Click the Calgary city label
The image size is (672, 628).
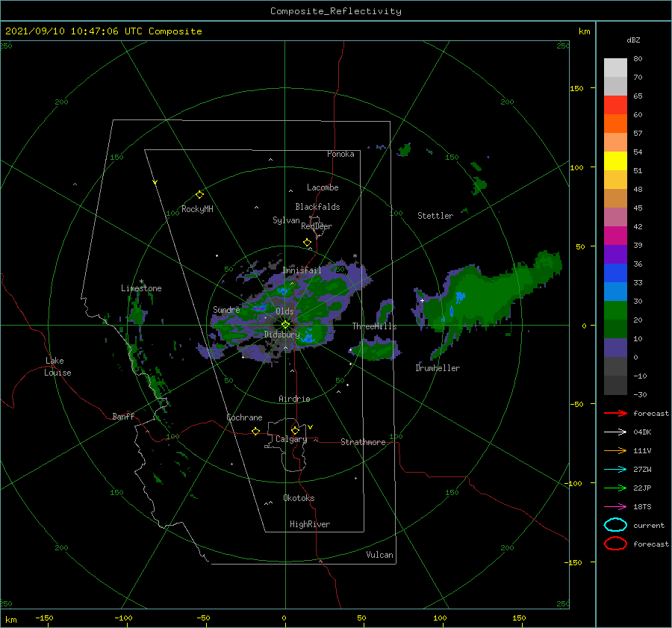[291, 439]
